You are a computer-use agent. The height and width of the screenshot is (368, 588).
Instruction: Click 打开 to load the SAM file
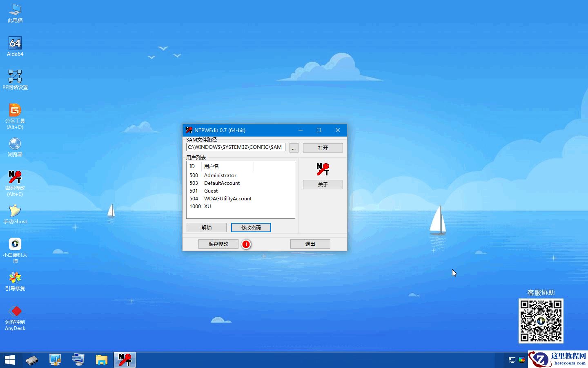click(323, 148)
